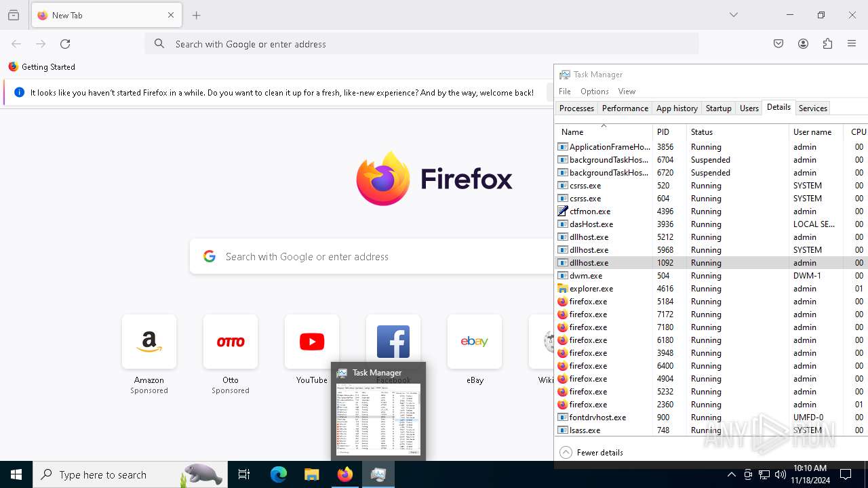Select firefox.exe icon with PID 2360
Screen dimensions: 868x488
click(x=563, y=404)
